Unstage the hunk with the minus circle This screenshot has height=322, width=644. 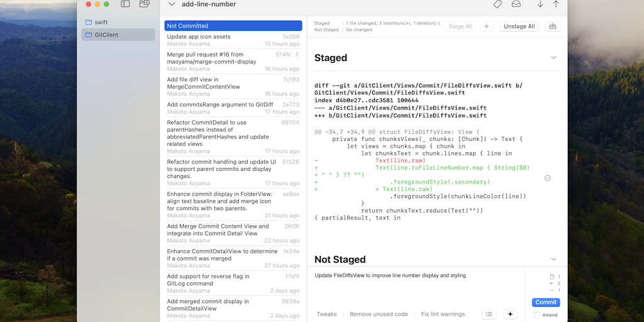pyautogui.click(x=547, y=178)
